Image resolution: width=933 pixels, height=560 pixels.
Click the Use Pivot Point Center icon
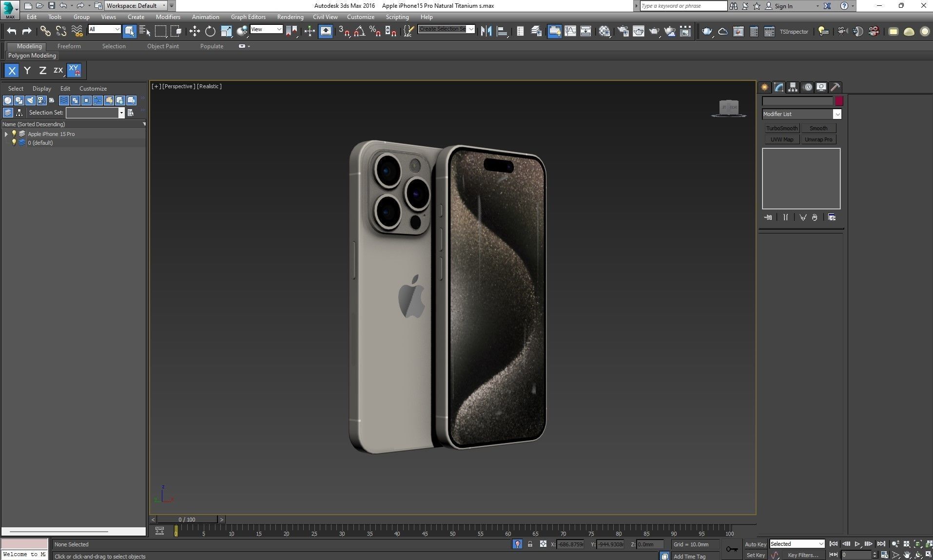pyautogui.click(x=292, y=31)
